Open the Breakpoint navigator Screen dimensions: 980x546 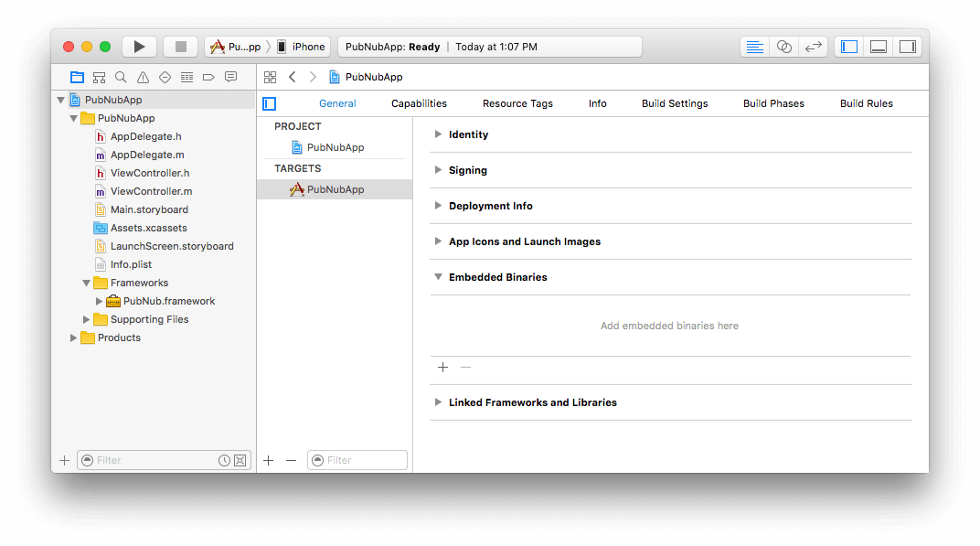pos(208,78)
